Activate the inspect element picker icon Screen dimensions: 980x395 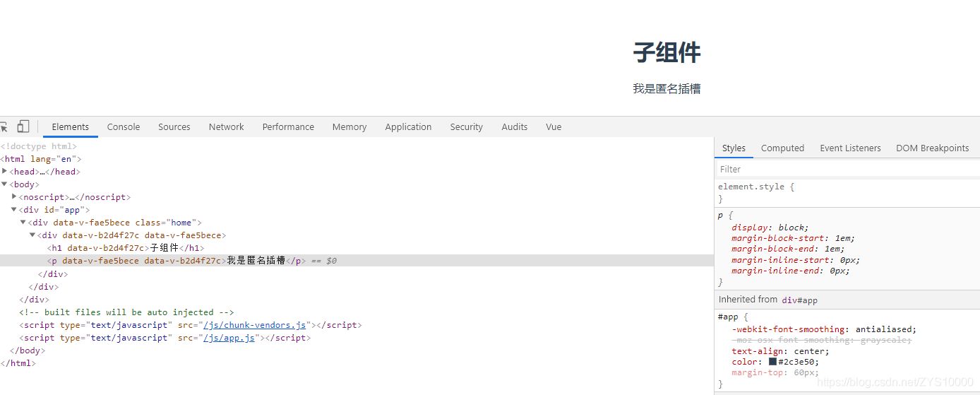click(x=4, y=126)
